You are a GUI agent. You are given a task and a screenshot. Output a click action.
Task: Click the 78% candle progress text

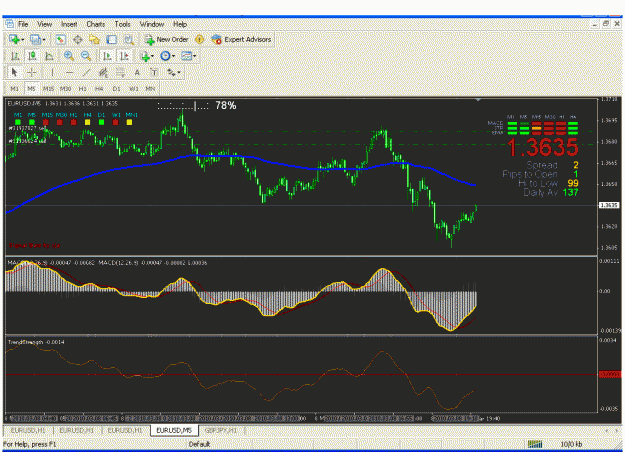point(226,106)
